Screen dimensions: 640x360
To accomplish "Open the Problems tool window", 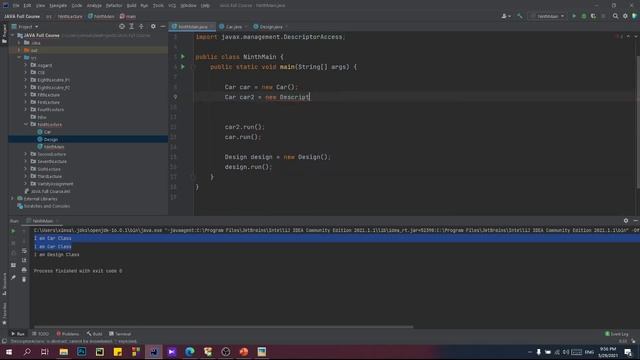I will pyautogui.click(x=67, y=334).
